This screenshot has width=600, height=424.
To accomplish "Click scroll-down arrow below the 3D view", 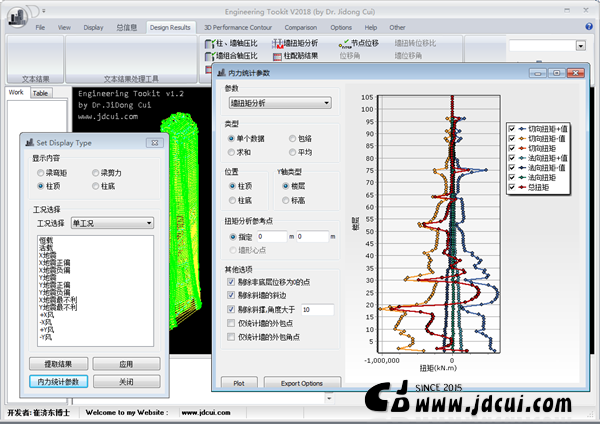I will click(329, 399).
